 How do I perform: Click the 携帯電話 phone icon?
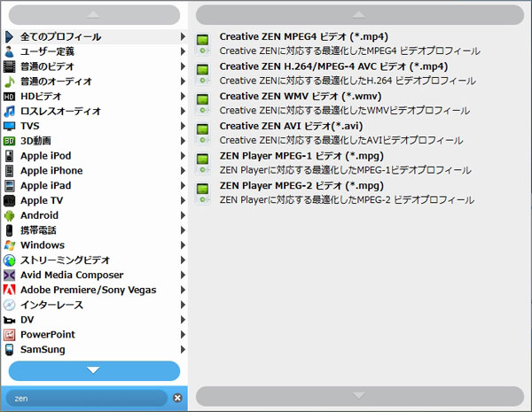coord(10,230)
